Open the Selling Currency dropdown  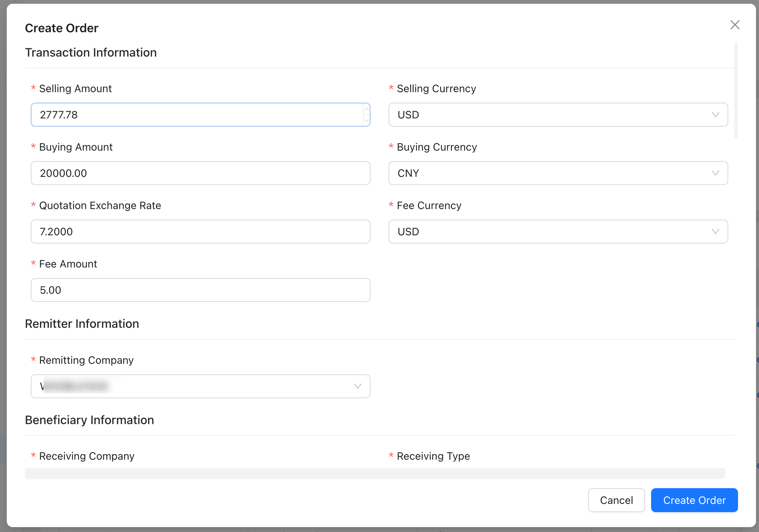[557, 115]
